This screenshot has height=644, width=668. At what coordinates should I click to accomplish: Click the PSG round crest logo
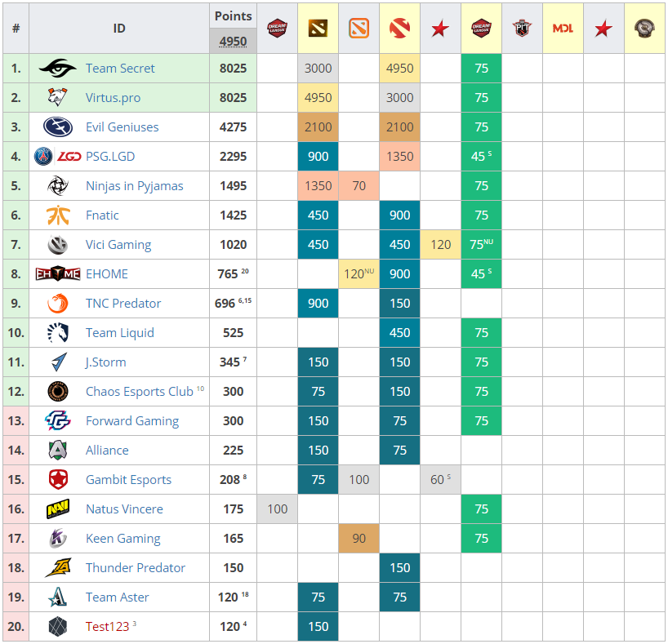[x=43, y=157]
